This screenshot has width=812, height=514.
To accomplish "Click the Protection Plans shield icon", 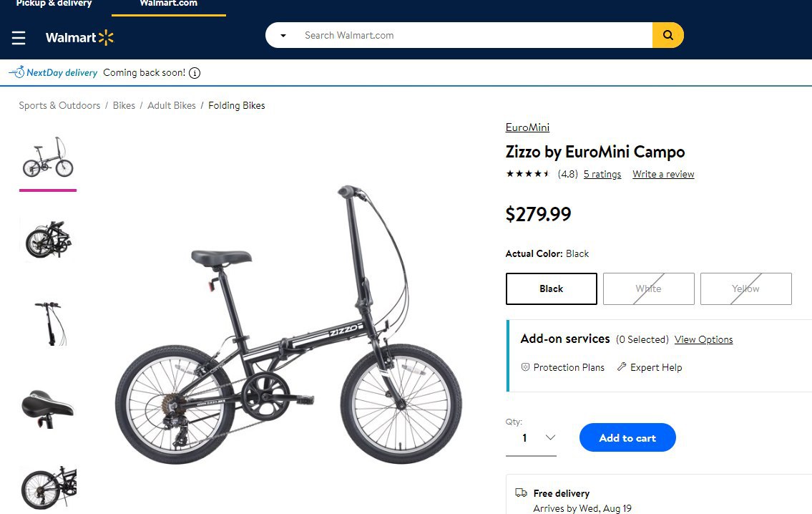I will pyautogui.click(x=525, y=367).
